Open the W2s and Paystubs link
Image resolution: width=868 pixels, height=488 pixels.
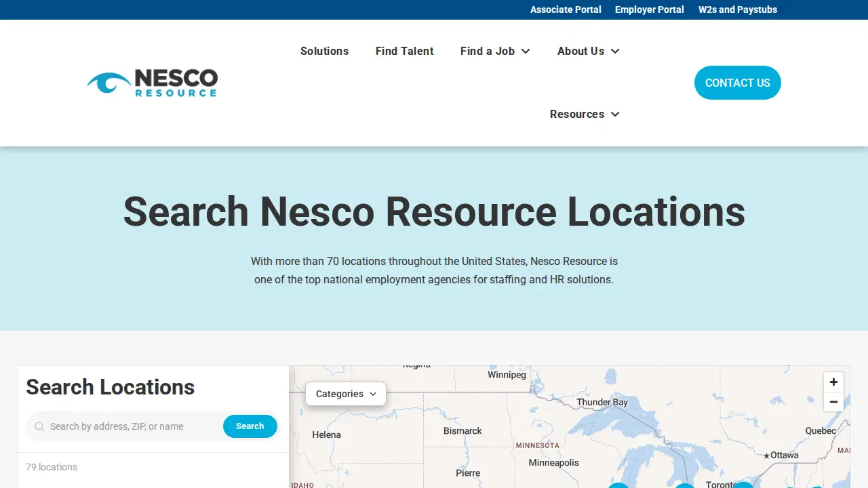738,9
